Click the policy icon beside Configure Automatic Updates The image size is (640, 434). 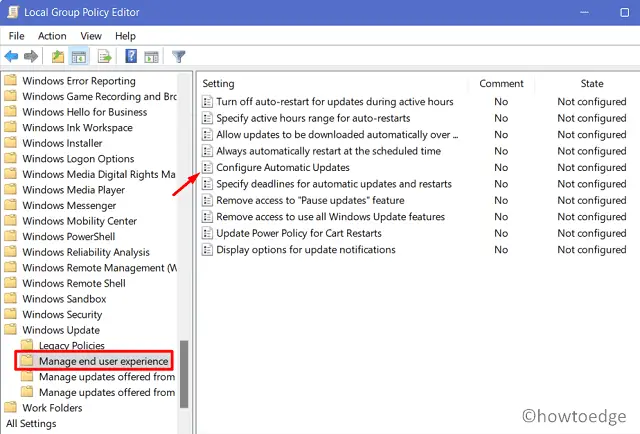click(x=207, y=167)
